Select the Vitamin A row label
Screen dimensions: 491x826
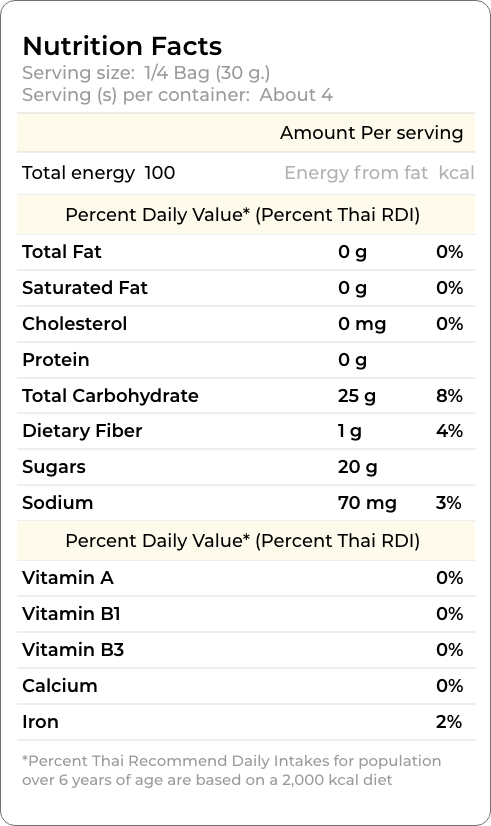click(x=68, y=578)
